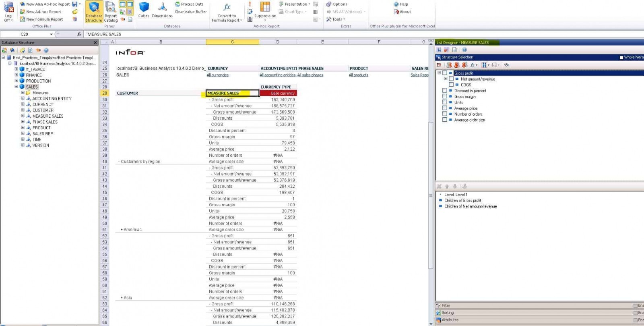The width and height of the screenshot is (644, 326).
Task: Select the MEASURE SALES cell
Action: tap(232, 93)
